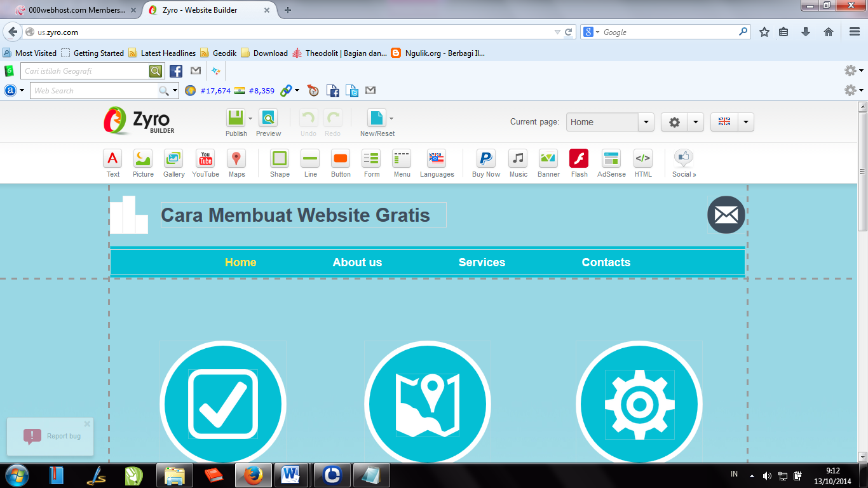Viewport: 868px width, 488px height.
Task: Open Firefox from the Windows taskbar
Action: click(x=253, y=475)
